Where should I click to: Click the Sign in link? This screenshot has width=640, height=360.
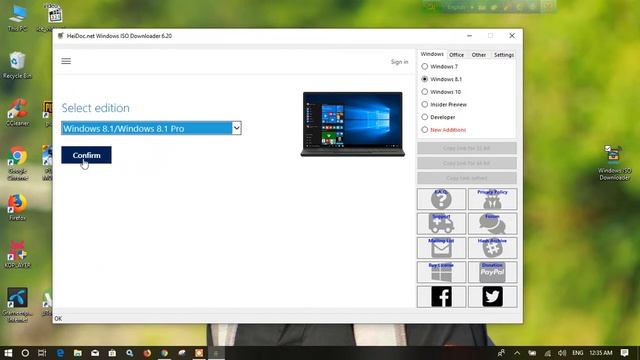click(x=399, y=62)
